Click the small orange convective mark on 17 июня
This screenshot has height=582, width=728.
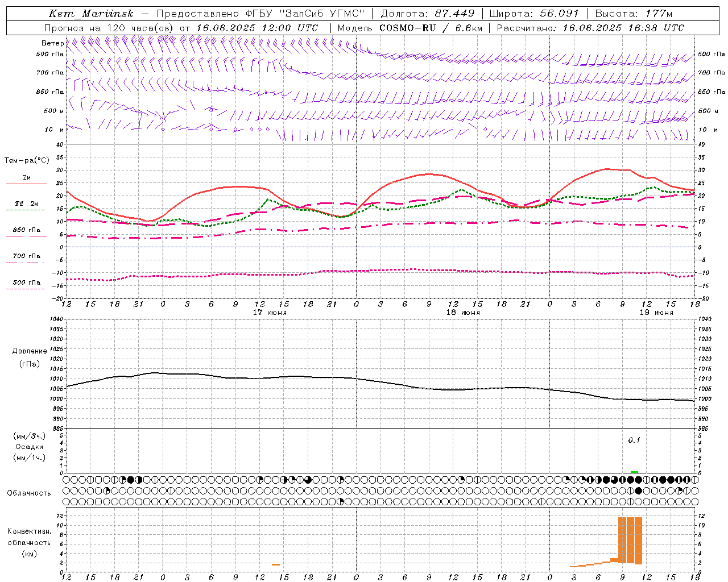pos(276,564)
